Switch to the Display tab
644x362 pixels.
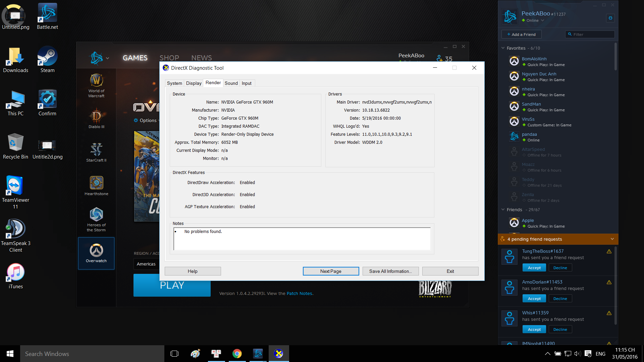(194, 83)
